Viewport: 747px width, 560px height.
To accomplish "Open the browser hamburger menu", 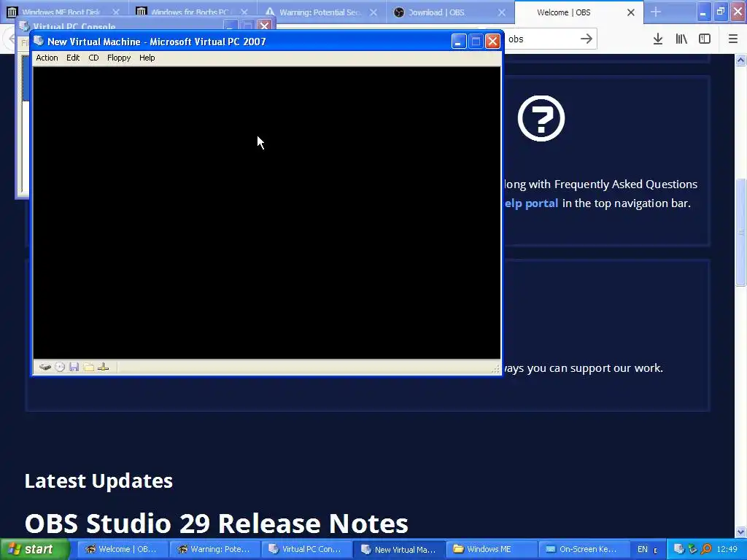I will click(x=733, y=39).
